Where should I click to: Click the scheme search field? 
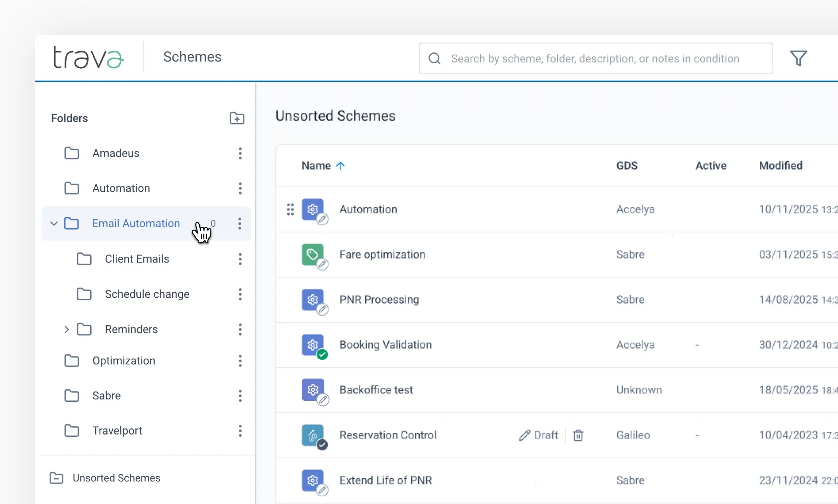595,59
